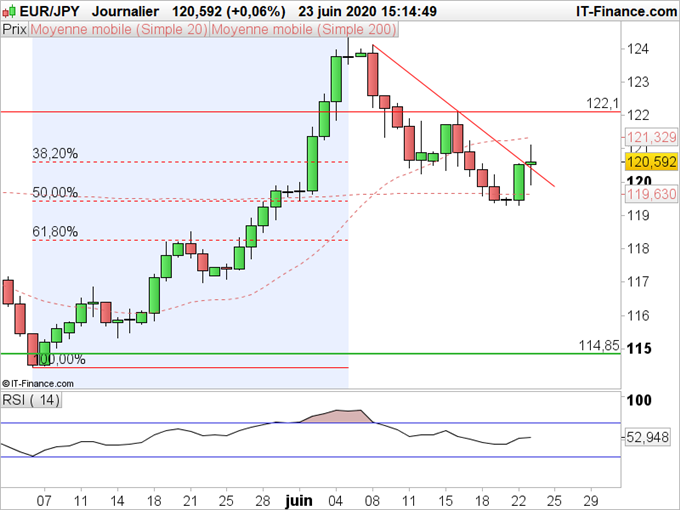Click the ©IT-Finance.com copyright text
The height and width of the screenshot is (510, 680).
(x=38, y=383)
